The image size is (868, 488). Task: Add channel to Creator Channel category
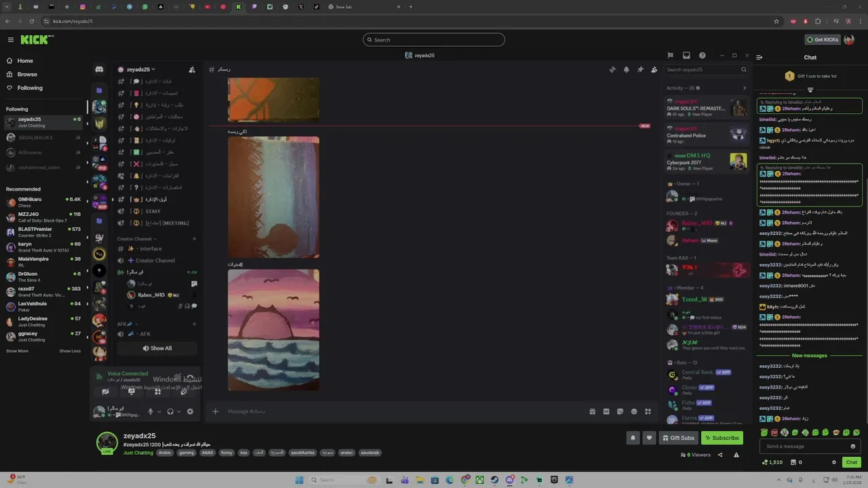tap(194, 239)
